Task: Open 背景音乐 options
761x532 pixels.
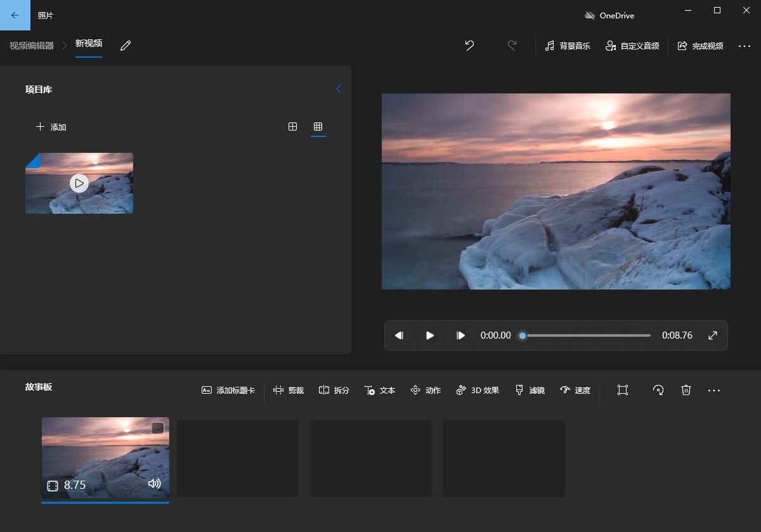Action: pos(568,46)
